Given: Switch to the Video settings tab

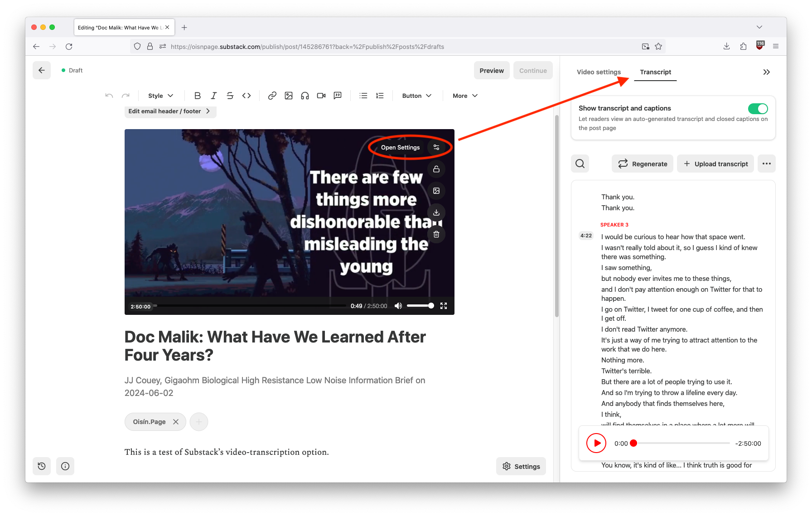Looking at the screenshot, I should click(x=599, y=72).
